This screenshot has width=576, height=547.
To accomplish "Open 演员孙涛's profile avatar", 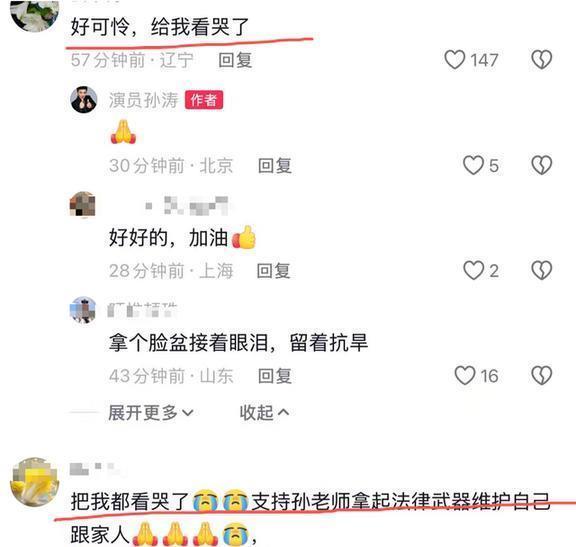I will coord(84,100).
